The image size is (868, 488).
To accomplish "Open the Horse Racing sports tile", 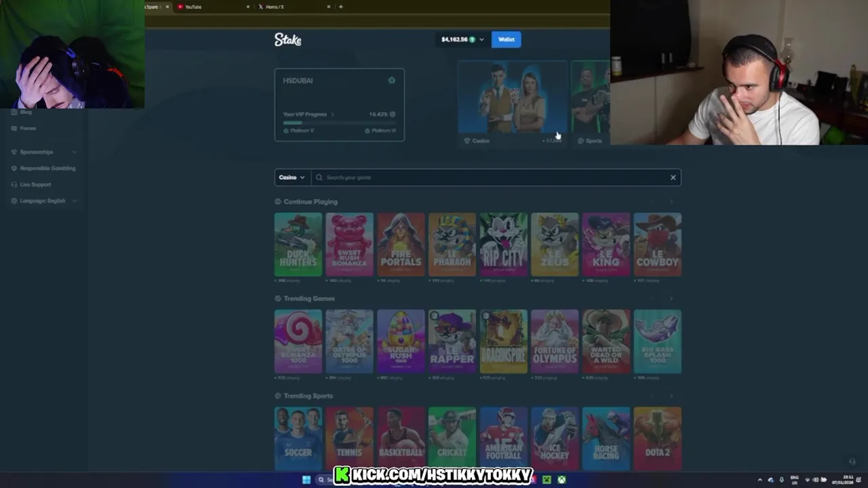I will (x=606, y=438).
